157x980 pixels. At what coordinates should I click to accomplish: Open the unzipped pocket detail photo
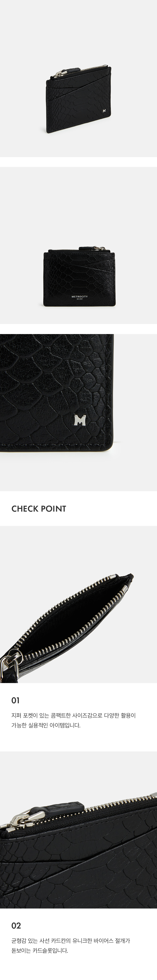(x=78, y=604)
